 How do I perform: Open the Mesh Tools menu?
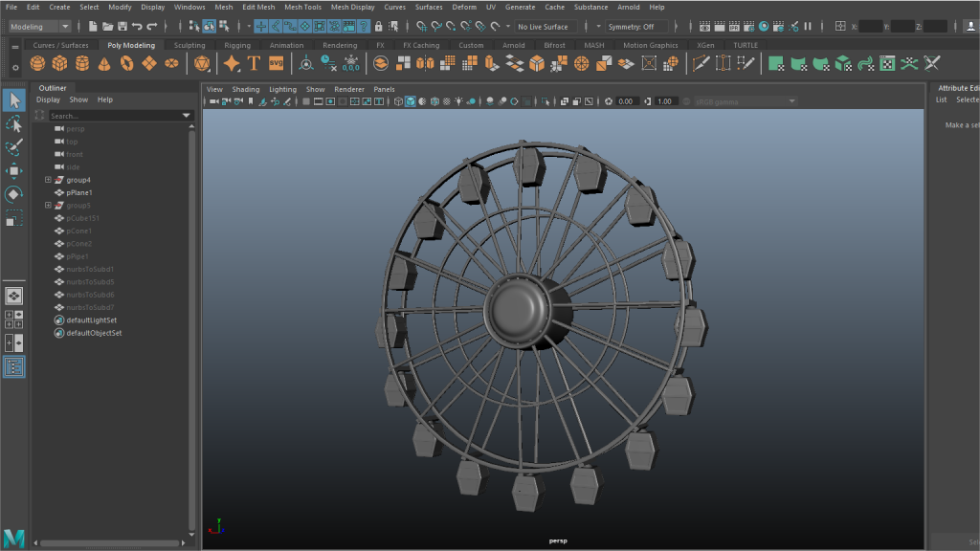pos(302,7)
